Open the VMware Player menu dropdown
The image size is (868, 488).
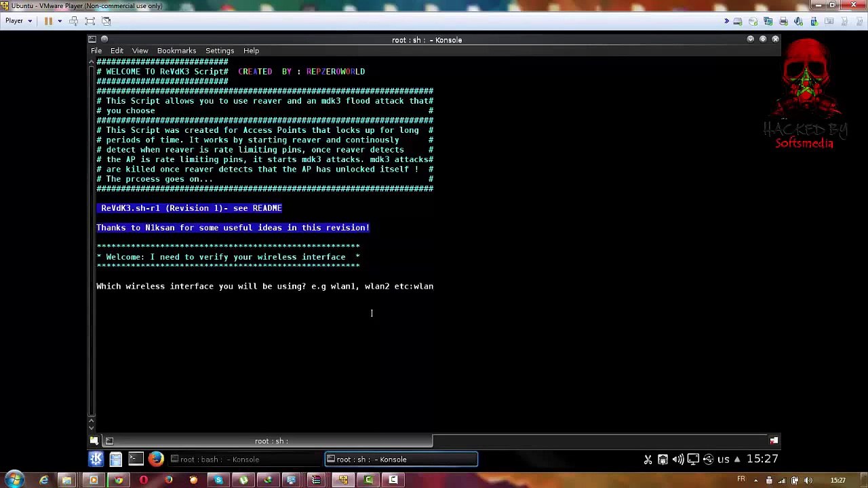point(18,21)
